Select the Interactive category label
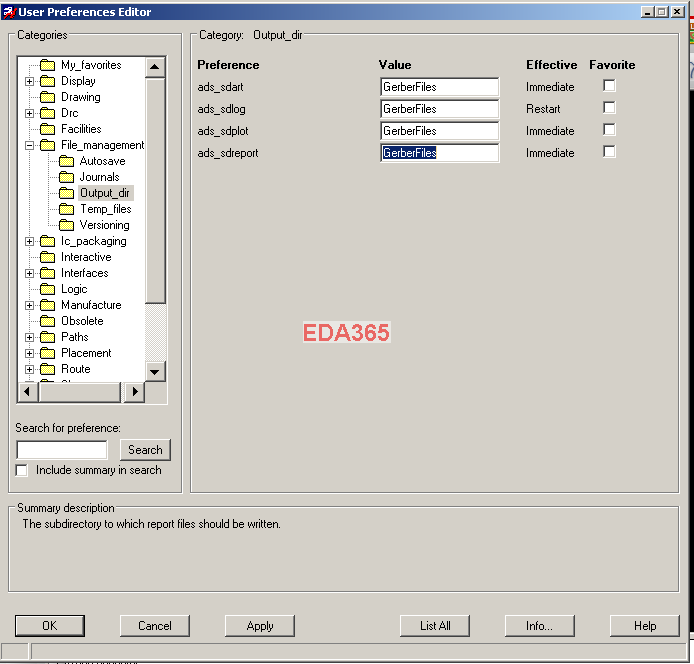The height and width of the screenshot is (664, 694). coord(86,257)
